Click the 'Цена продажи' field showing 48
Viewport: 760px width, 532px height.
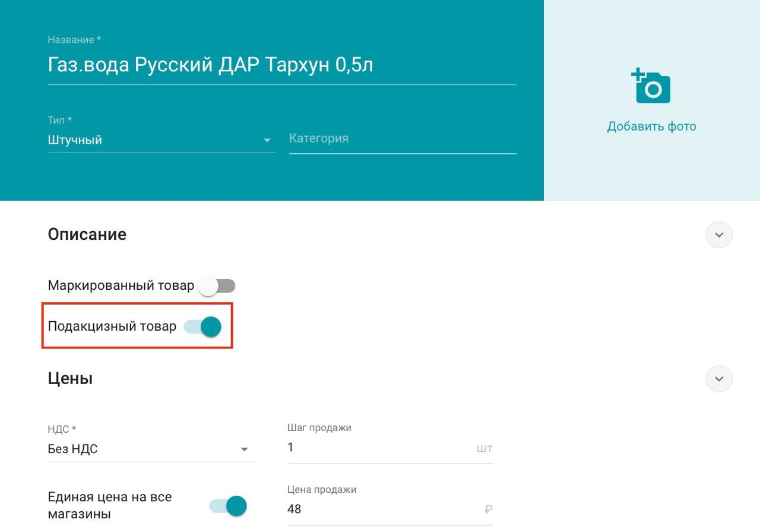coord(389,509)
